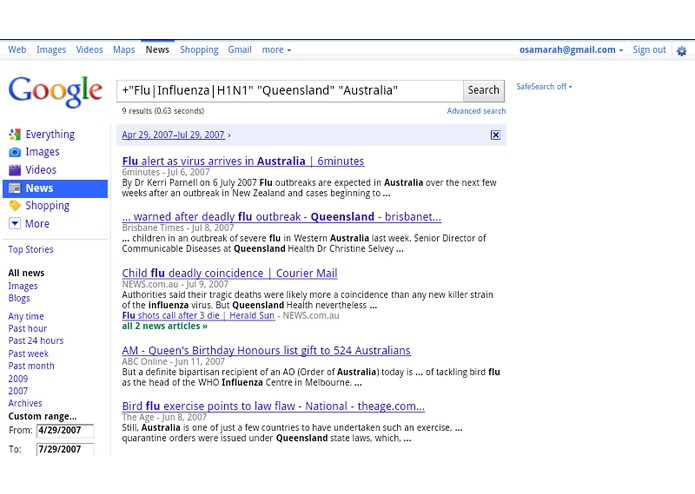This screenshot has width=695, height=494.
Task: Select Everything in left sidebar
Action: click(50, 134)
